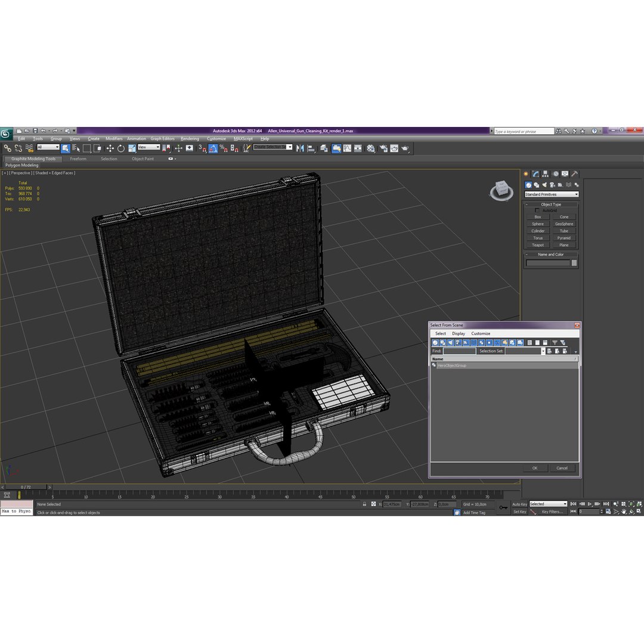Toggle the 3D Snaps button
Viewport: 644px width, 644px height.
coord(202,148)
